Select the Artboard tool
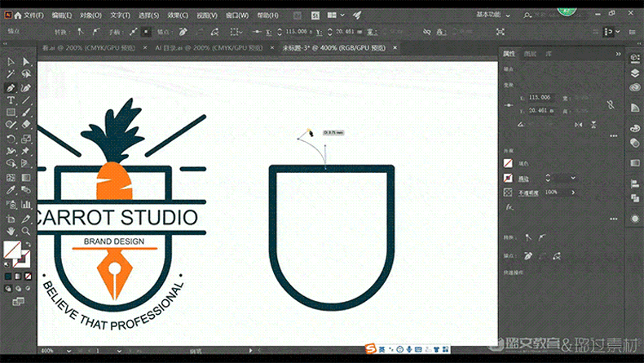644x363 pixels. coord(11,219)
